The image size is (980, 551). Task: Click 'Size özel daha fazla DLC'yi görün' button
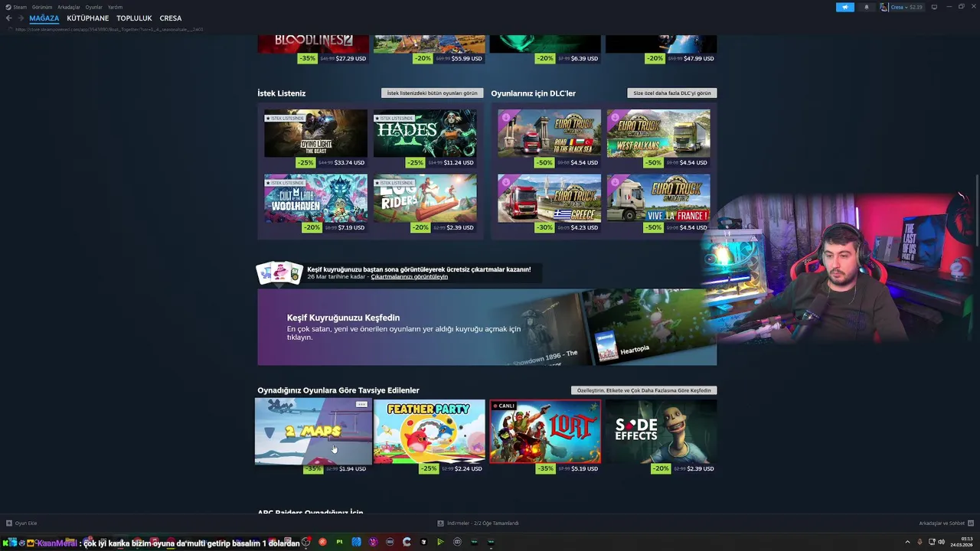click(x=672, y=93)
